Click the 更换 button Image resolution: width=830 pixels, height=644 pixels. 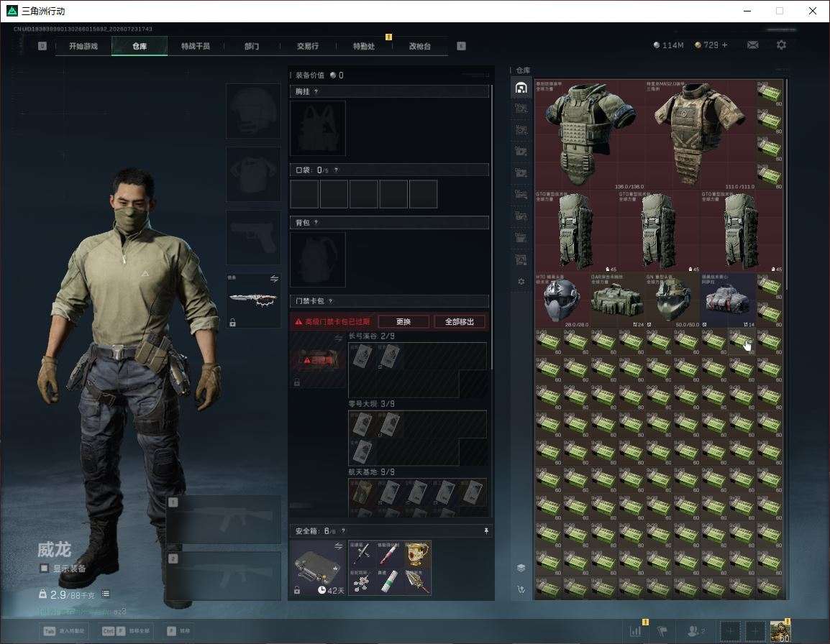point(403,321)
